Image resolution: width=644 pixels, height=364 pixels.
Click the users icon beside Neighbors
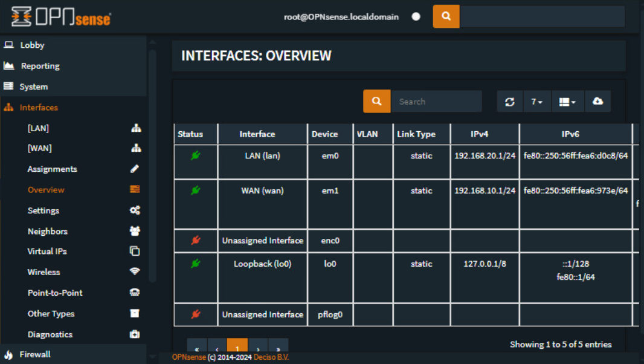tap(135, 231)
